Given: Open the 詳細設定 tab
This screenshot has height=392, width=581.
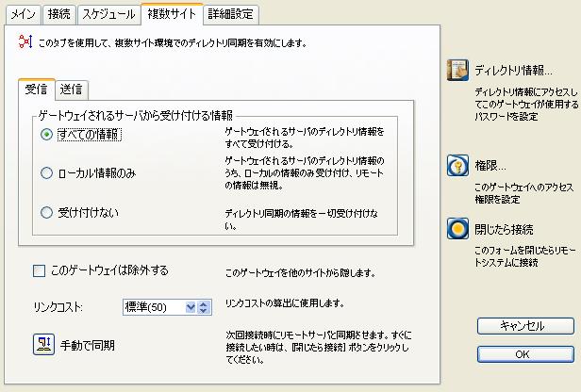Looking at the screenshot, I should tap(231, 14).
